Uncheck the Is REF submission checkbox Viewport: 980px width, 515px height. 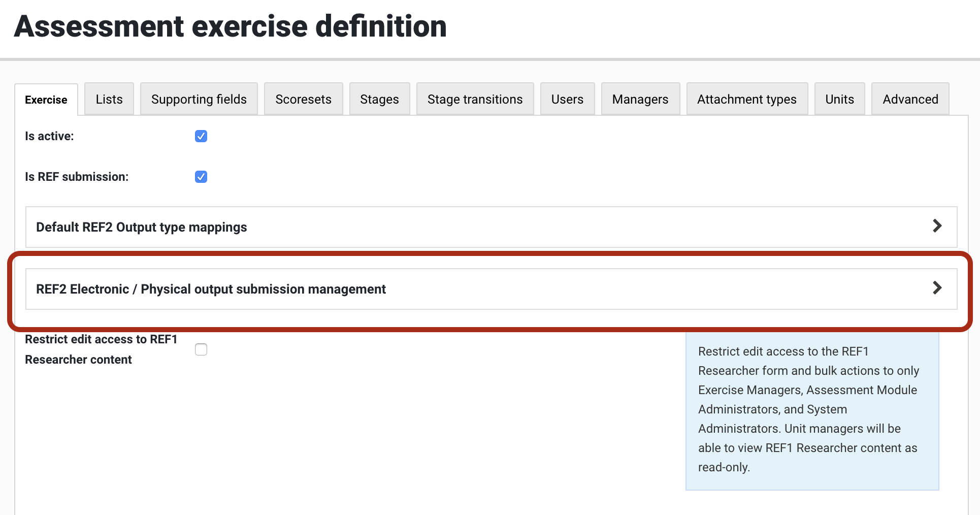pyautogui.click(x=201, y=177)
